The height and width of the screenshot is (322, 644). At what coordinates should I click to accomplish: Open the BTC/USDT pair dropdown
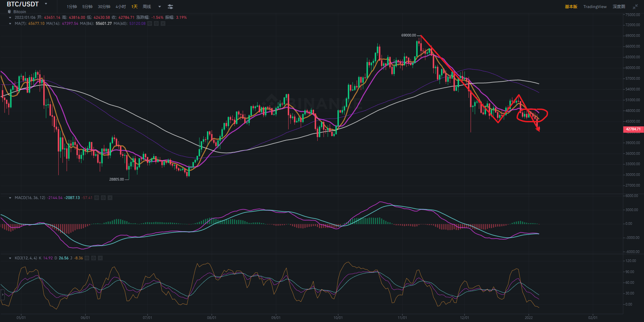pyautogui.click(x=46, y=4)
